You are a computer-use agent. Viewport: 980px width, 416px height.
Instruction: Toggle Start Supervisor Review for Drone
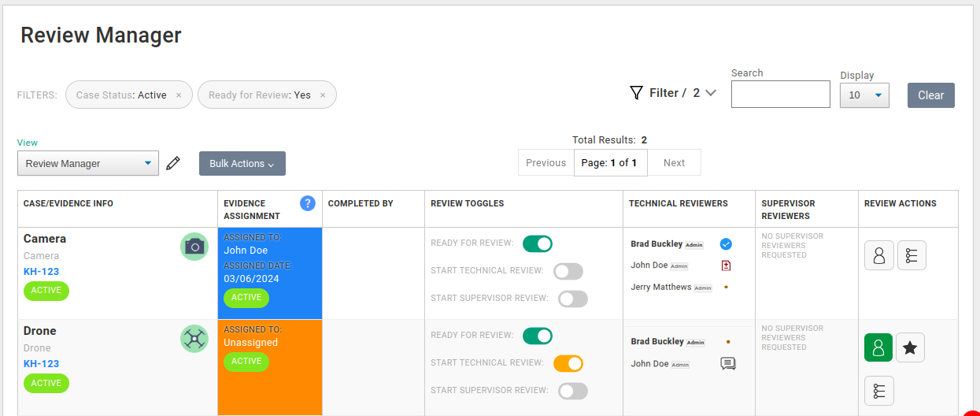pos(572,391)
